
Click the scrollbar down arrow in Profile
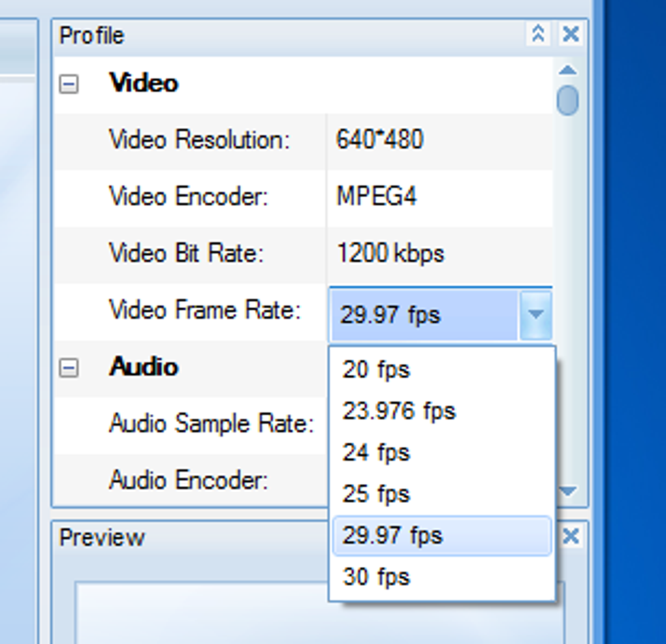(x=567, y=491)
